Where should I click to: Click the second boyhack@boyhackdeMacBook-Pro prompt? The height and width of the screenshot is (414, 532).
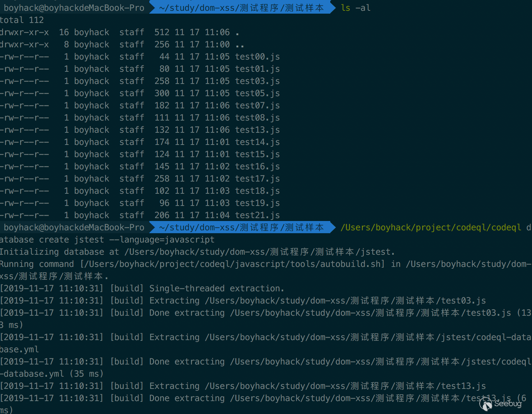(x=74, y=227)
